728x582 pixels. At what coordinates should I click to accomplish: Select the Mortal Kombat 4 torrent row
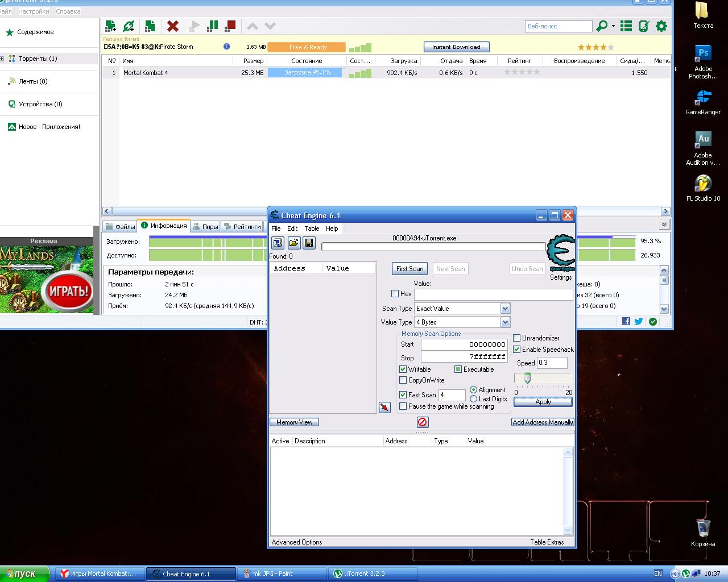(387, 73)
